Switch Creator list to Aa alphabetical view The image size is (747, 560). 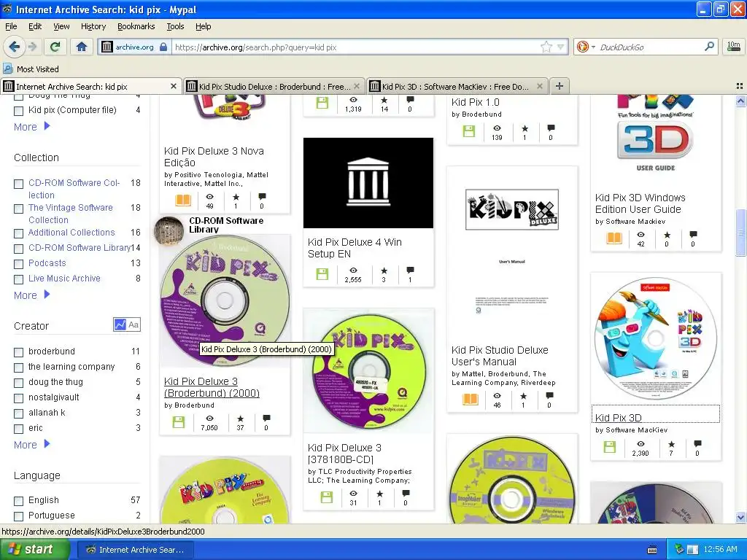(134, 324)
